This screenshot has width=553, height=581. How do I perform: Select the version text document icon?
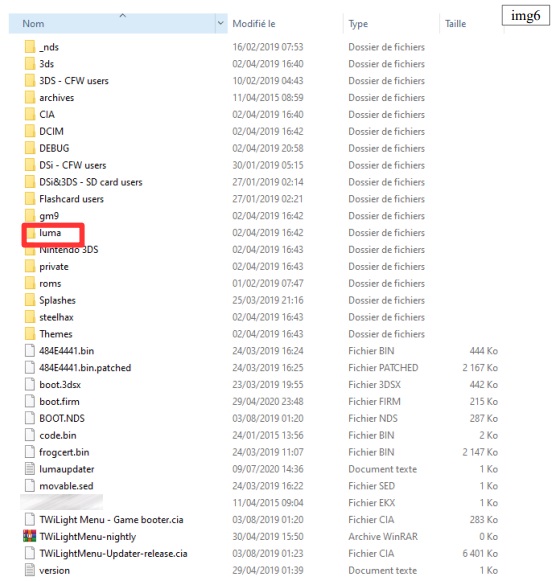pyautogui.click(x=30, y=570)
